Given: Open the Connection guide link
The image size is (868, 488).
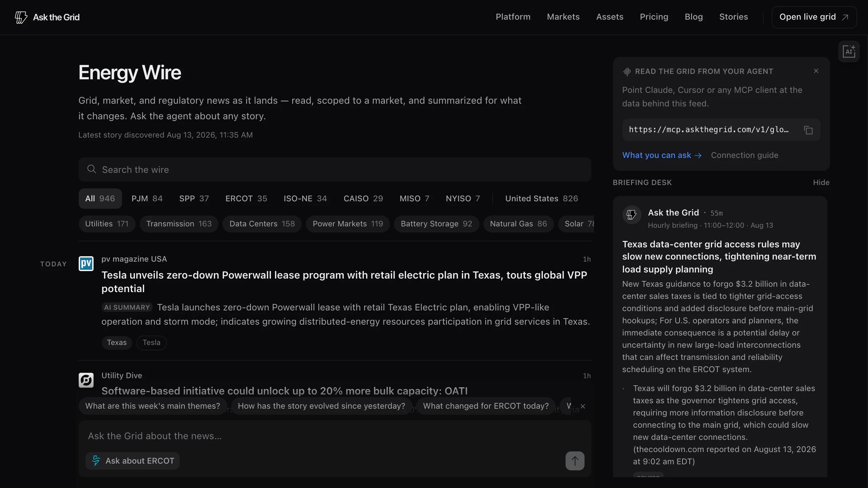Looking at the screenshot, I should point(745,155).
